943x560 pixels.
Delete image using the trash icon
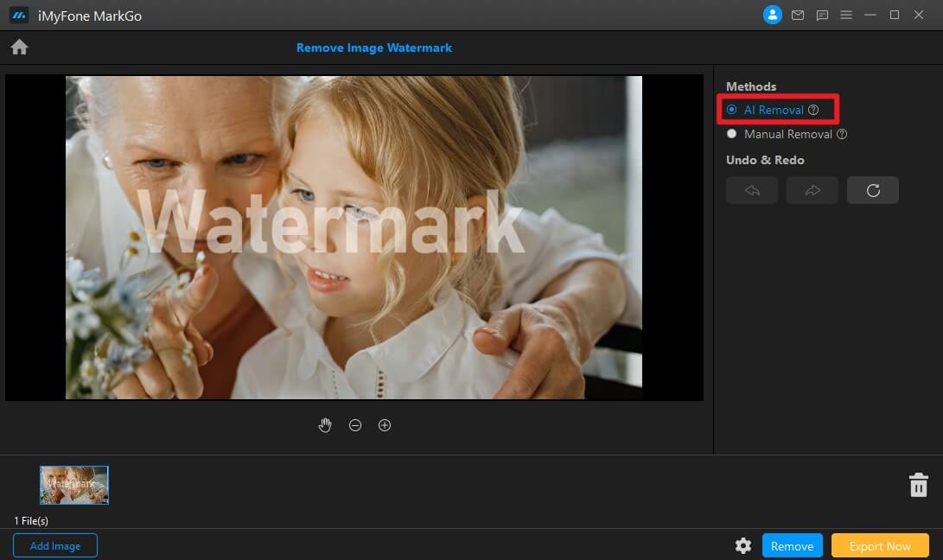[918, 485]
